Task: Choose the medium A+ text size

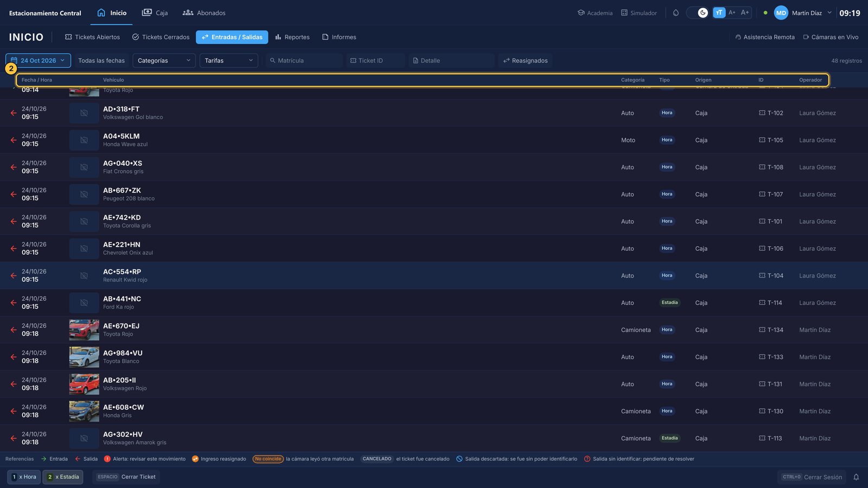Action: tap(732, 12)
